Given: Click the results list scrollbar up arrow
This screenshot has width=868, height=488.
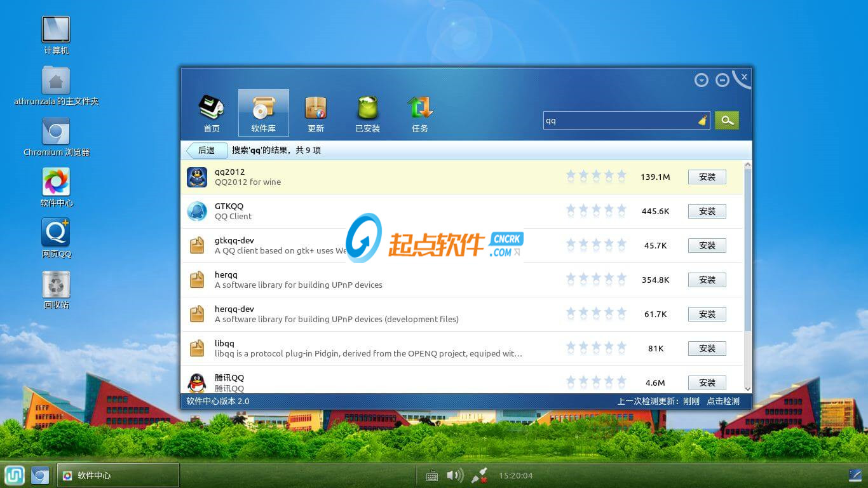Looking at the screenshot, I should coord(747,165).
